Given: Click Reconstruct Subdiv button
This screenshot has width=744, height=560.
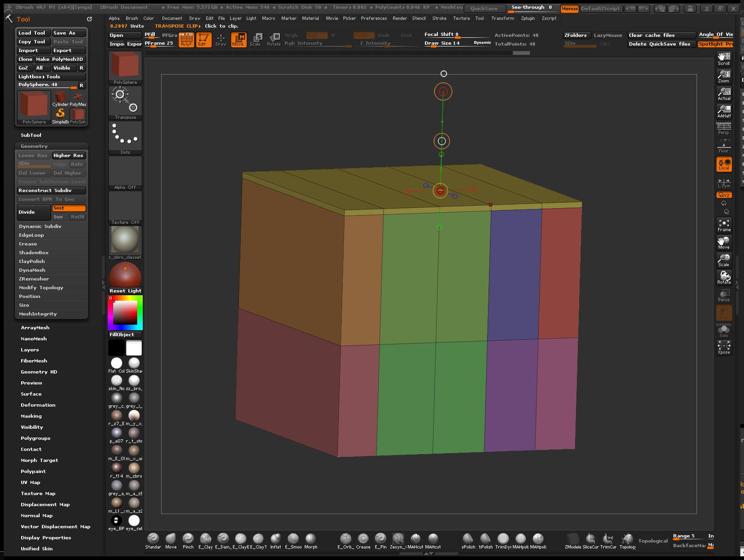Looking at the screenshot, I should [52, 191].
